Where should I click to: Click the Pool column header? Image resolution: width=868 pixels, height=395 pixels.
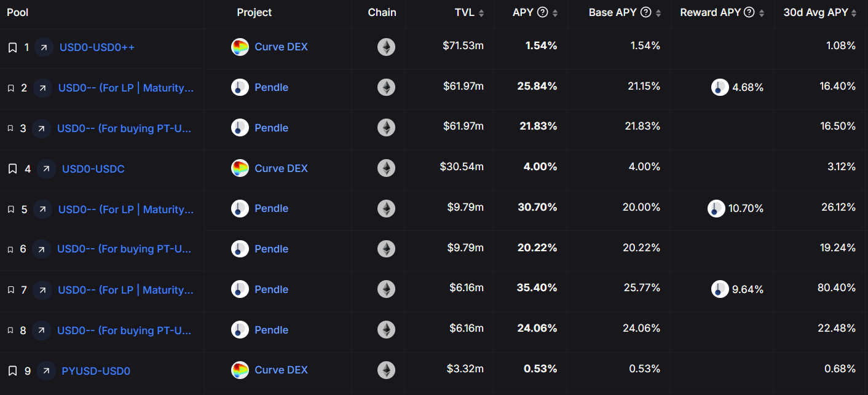[x=18, y=12]
